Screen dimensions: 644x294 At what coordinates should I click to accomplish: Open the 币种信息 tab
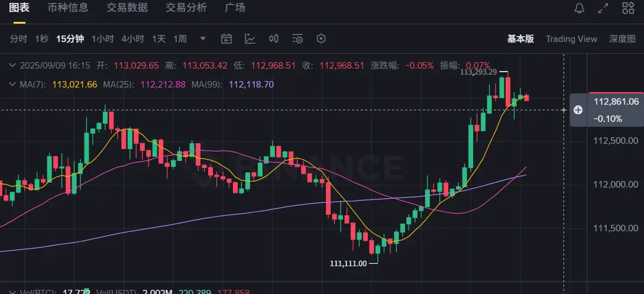(x=68, y=8)
